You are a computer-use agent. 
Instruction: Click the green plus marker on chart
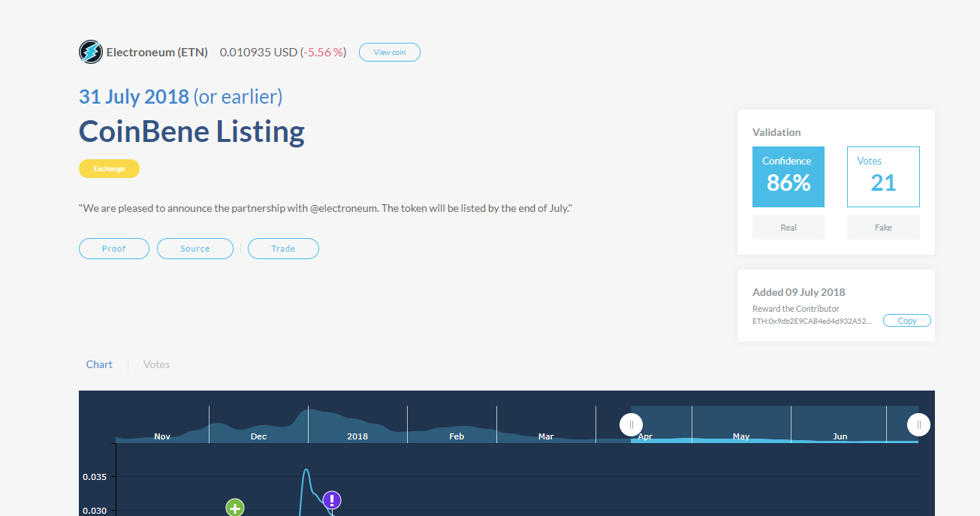pyautogui.click(x=235, y=508)
